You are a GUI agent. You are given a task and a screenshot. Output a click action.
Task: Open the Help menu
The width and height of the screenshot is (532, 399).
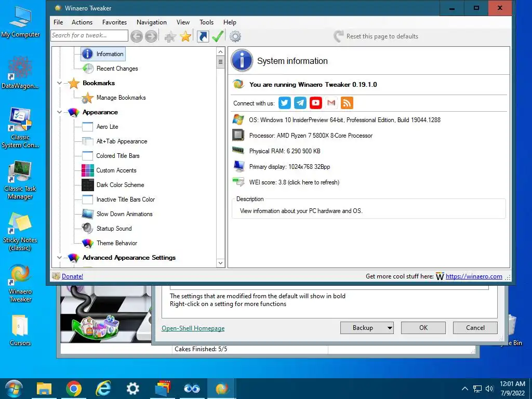click(230, 22)
